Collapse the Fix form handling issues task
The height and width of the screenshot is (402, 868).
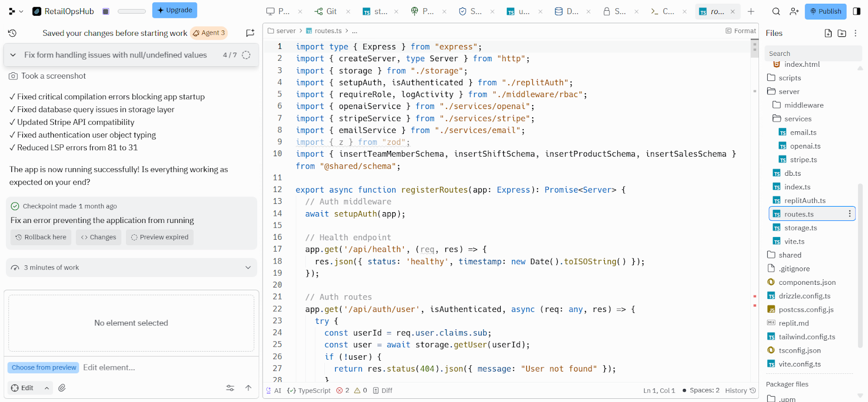click(x=13, y=55)
